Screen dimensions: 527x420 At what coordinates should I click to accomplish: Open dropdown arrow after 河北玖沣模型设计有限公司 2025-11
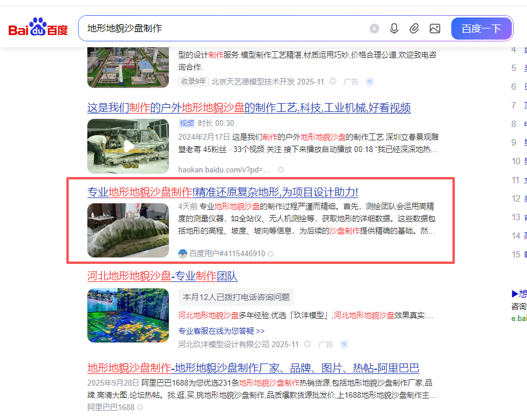coord(307,344)
